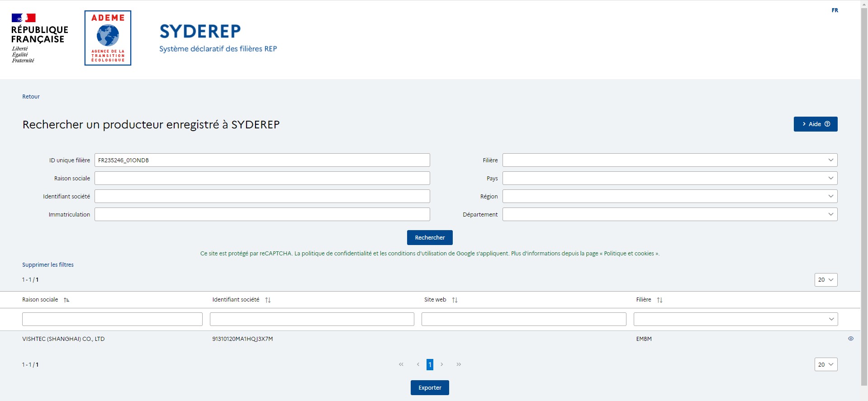Go to the next results page
The height and width of the screenshot is (401, 868).
[442, 364]
